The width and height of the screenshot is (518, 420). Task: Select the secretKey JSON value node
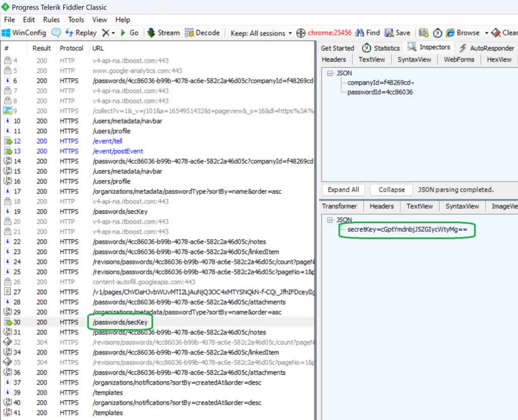coord(407,229)
